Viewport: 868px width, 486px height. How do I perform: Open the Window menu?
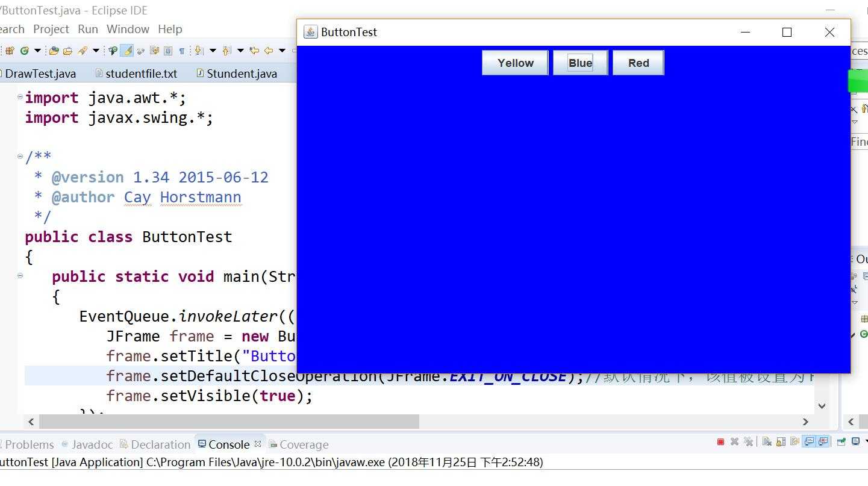[x=128, y=29]
